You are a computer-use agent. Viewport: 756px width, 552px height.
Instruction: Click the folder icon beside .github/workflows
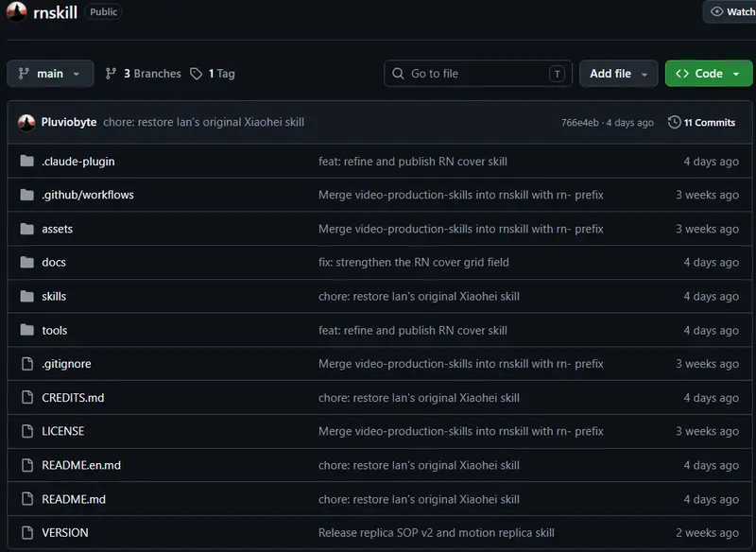27,195
